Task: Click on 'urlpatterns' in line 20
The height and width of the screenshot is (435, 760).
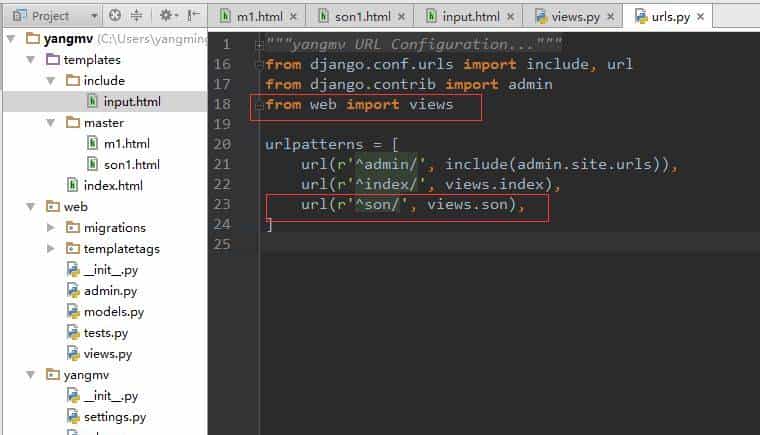Action: click(x=314, y=145)
